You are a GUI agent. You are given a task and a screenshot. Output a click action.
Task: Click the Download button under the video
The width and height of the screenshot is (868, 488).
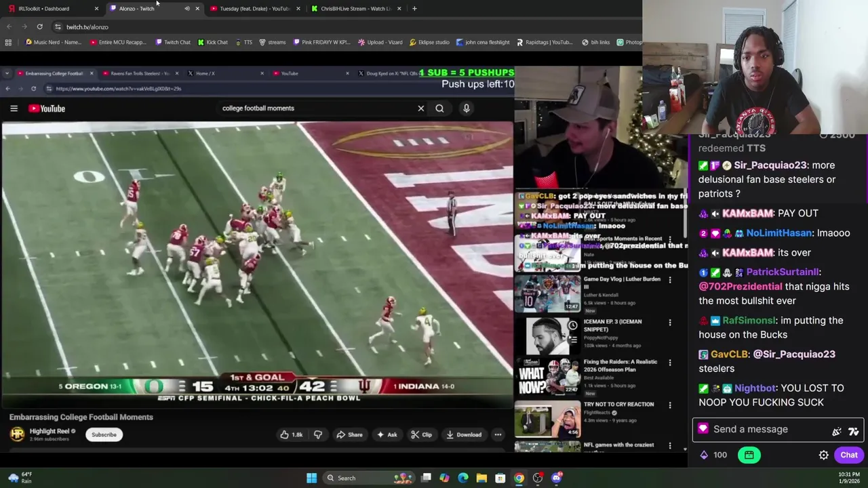(x=464, y=435)
